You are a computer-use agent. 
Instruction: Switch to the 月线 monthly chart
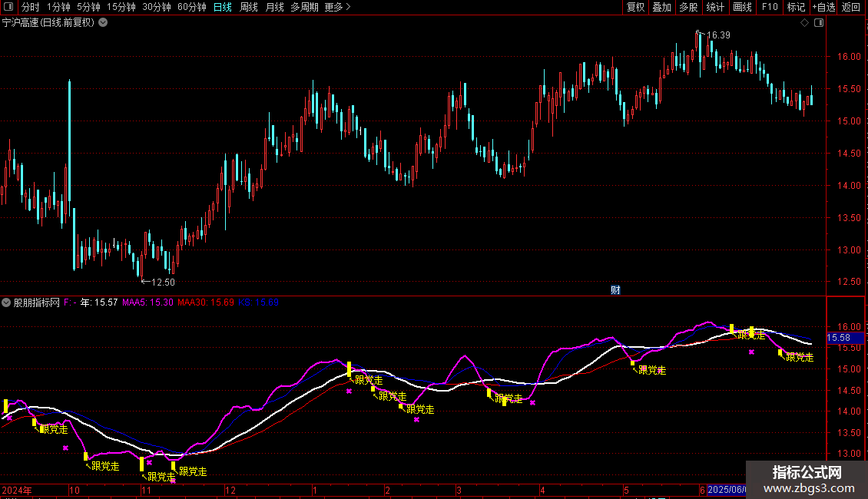(274, 7)
